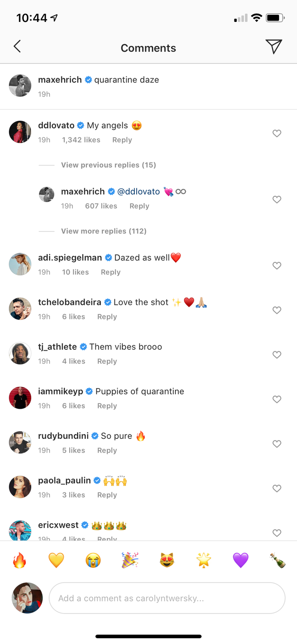297x644 pixels.
Task: Open the @ddlovato mention link
Action: pos(138,191)
